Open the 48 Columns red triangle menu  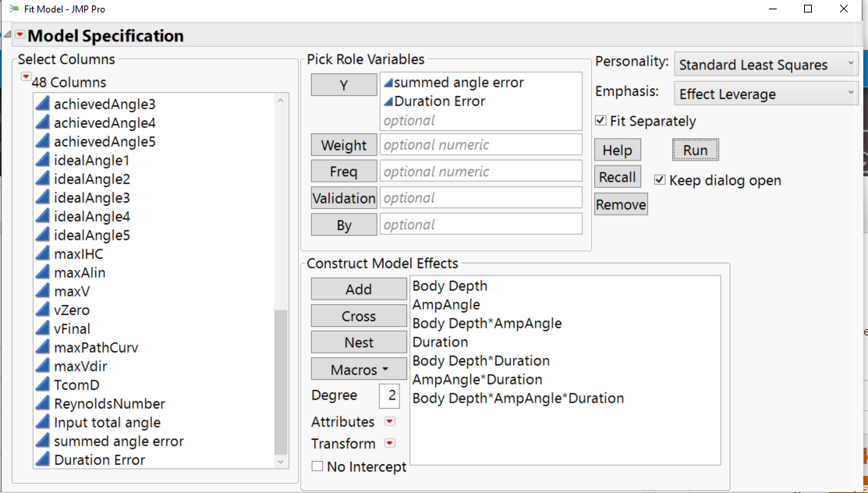point(26,76)
